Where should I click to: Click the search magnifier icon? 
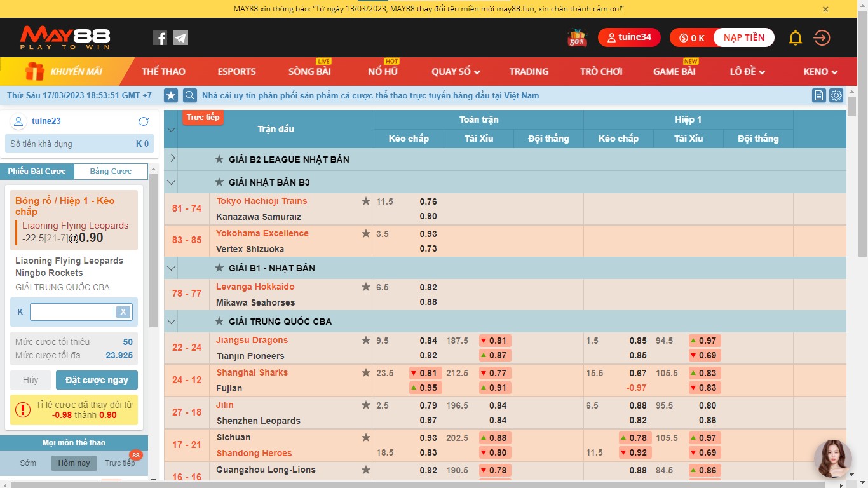(x=189, y=96)
